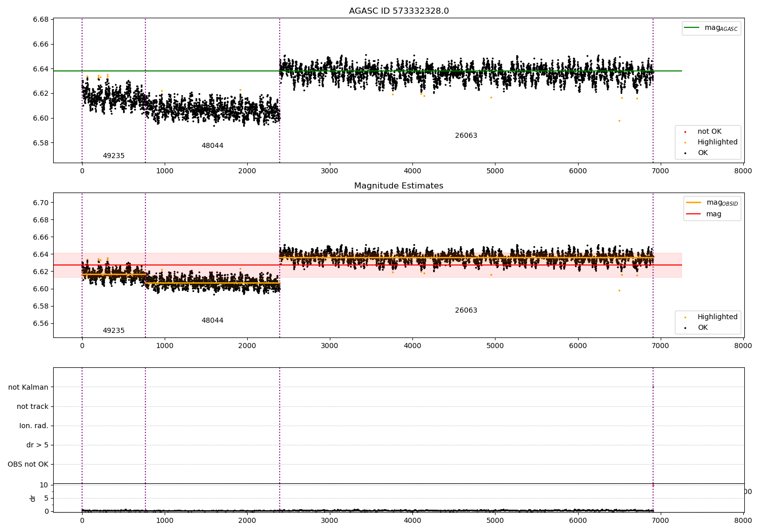The width and height of the screenshot is (760, 532).
Task: Click x-axis tick 8000 in the AGASC ID plot
Action: point(743,171)
